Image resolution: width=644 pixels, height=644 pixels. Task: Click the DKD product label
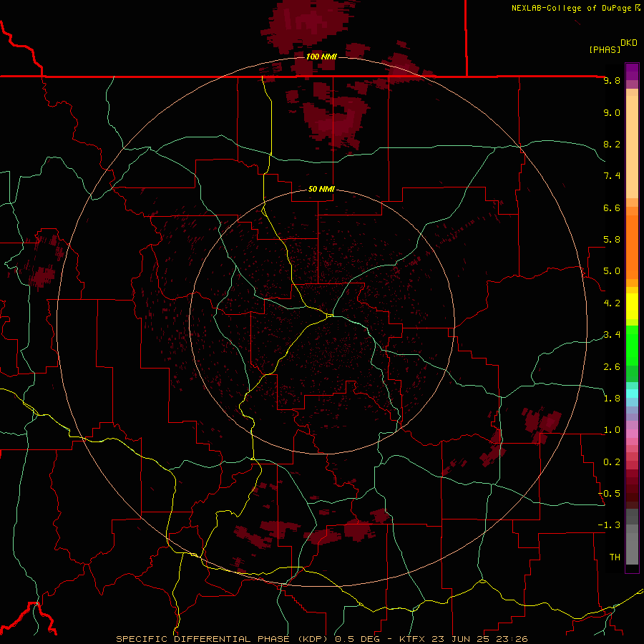[629, 43]
